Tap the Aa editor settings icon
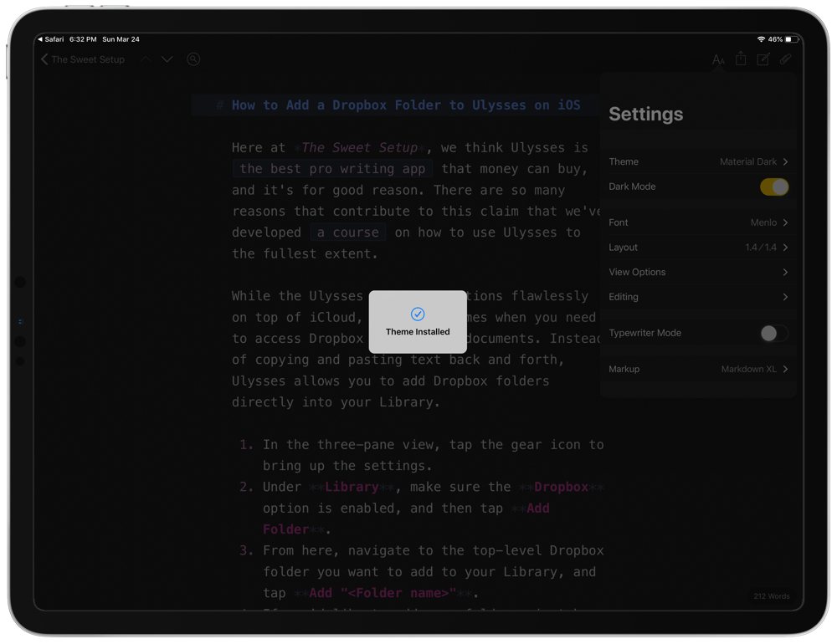This screenshot has width=837, height=644. (718, 59)
